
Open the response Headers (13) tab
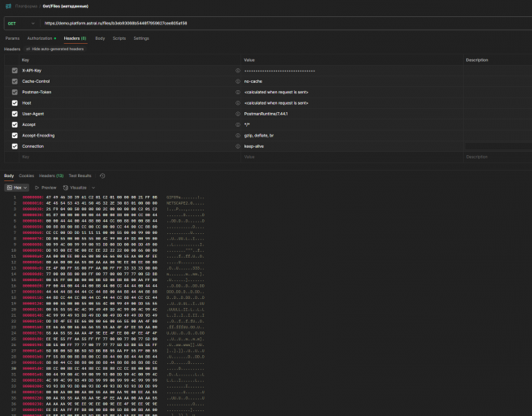51,175
